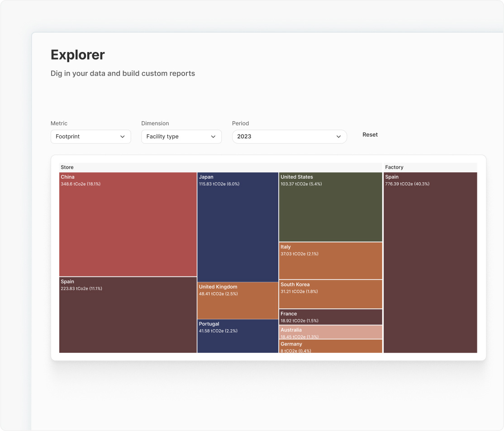Click the Period field label
This screenshot has width=504, height=431.
(240, 123)
